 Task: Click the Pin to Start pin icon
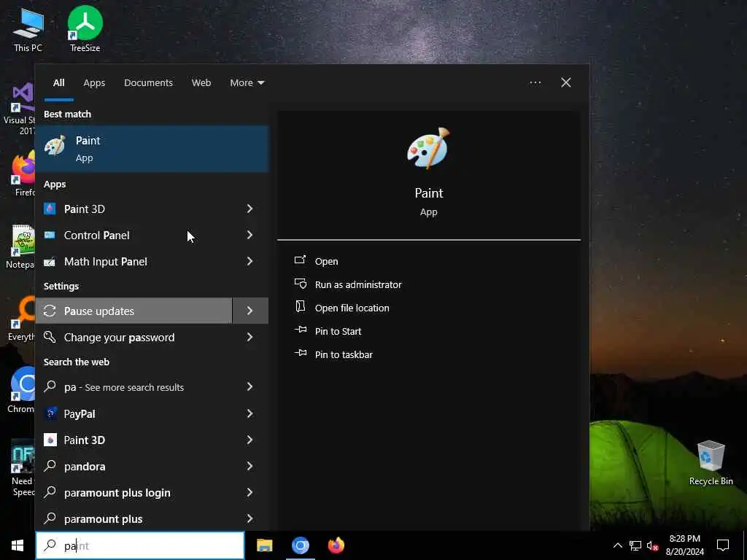pyautogui.click(x=301, y=330)
